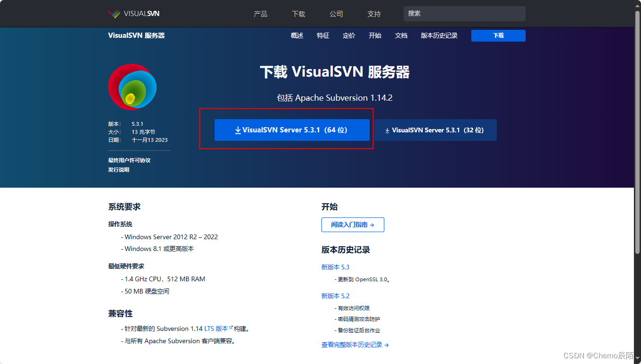
Task: Open the 下载 top navigation item
Action: (x=298, y=14)
